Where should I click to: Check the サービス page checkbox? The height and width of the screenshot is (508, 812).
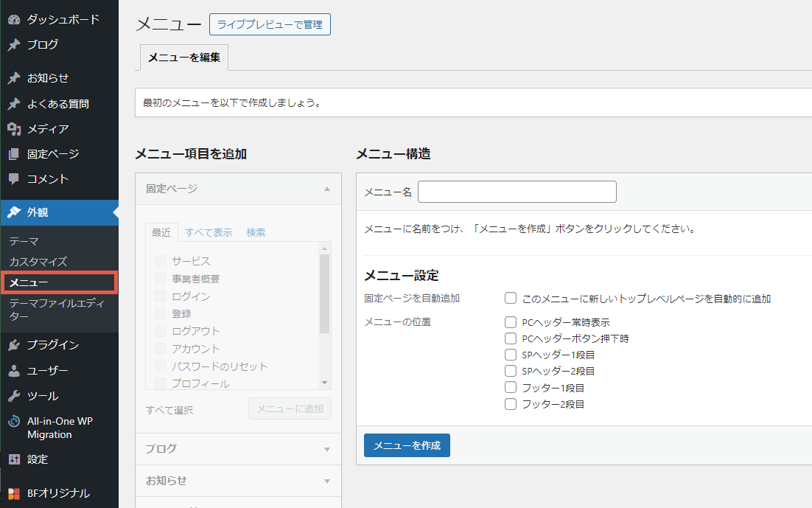pyautogui.click(x=161, y=261)
